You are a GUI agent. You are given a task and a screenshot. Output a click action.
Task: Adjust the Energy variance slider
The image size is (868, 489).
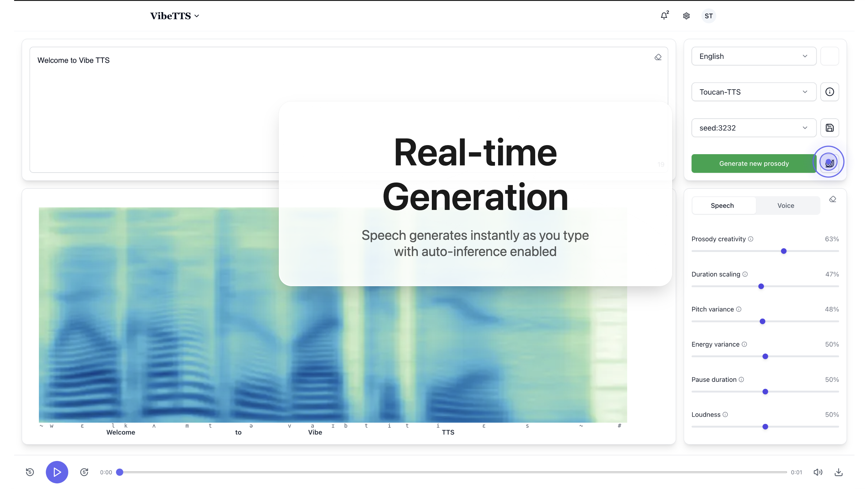tap(765, 357)
